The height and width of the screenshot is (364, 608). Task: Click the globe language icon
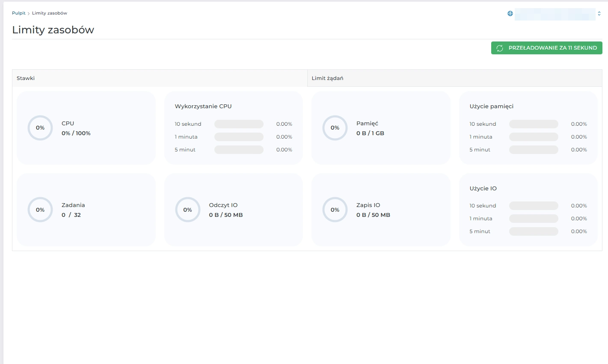click(x=510, y=13)
